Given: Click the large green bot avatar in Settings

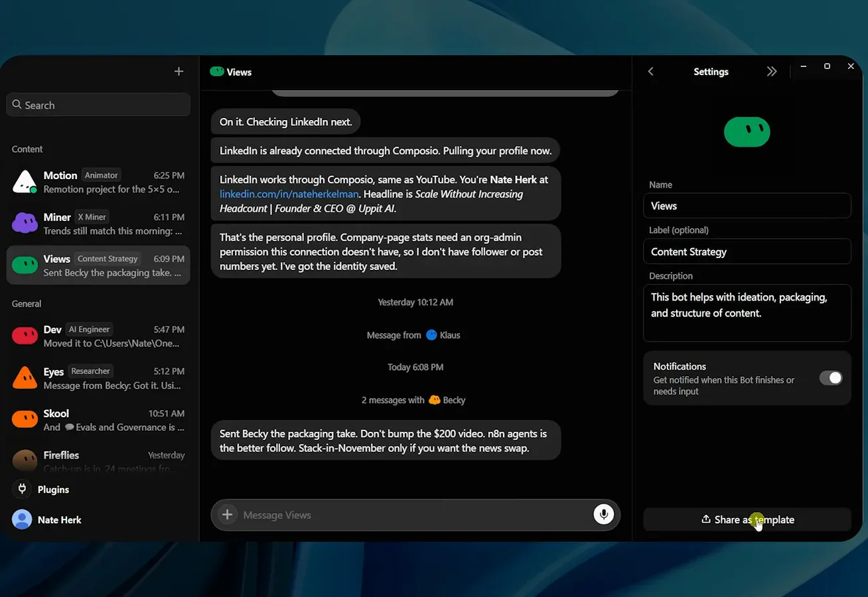Looking at the screenshot, I should tap(747, 132).
